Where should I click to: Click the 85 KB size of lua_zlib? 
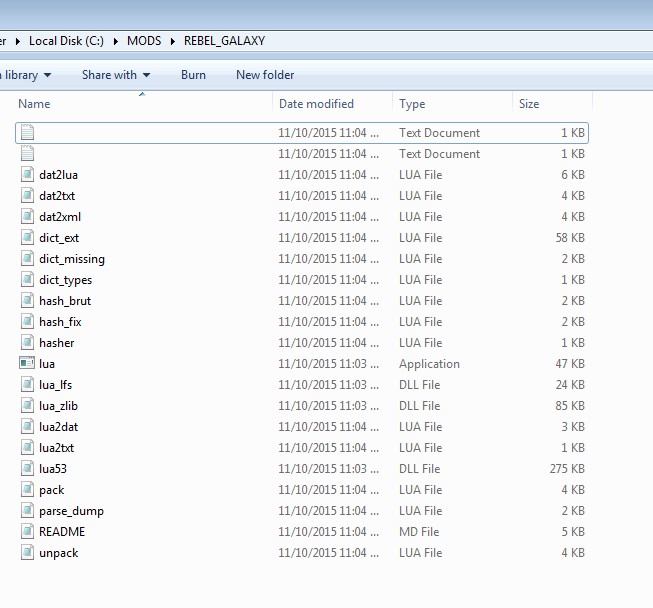[570, 405]
